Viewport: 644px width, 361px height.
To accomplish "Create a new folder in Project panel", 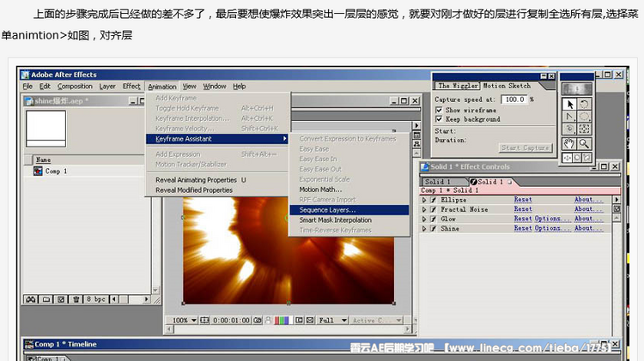I will click(46, 299).
